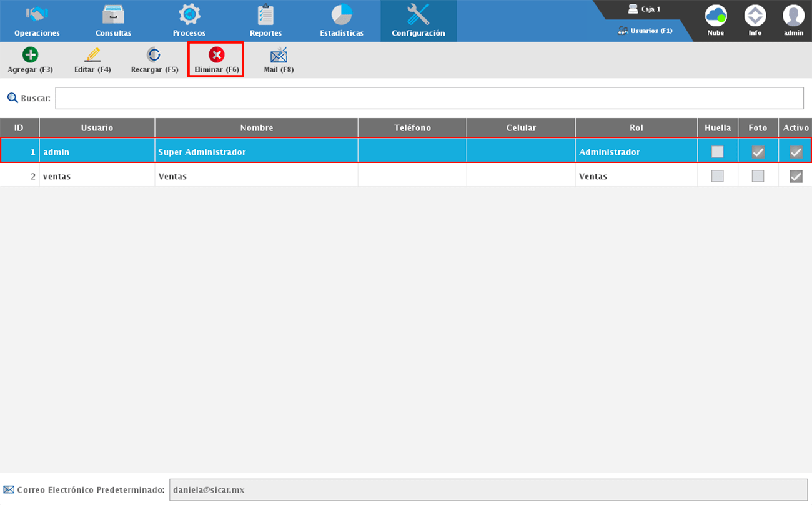The height and width of the screenshot is (505, 812).
Task: Click the Agregar (F3) plus icon
Action: coord(30,56)
